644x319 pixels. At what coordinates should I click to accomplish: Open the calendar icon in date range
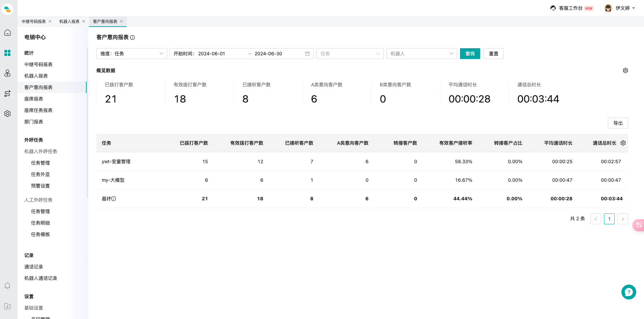[307, 54]
